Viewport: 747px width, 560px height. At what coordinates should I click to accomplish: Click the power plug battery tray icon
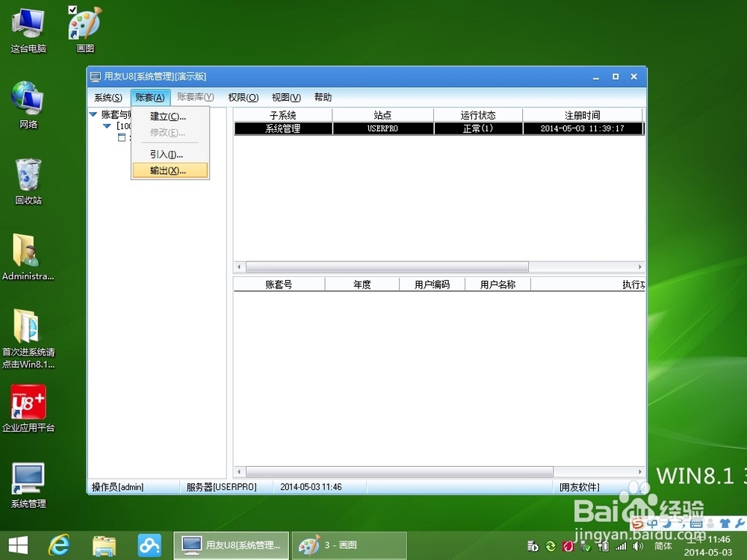(x=603, y=547)
